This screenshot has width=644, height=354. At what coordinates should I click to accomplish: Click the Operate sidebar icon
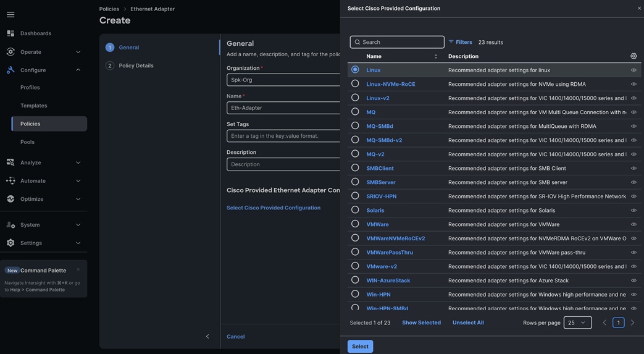(x=10, y=52)
